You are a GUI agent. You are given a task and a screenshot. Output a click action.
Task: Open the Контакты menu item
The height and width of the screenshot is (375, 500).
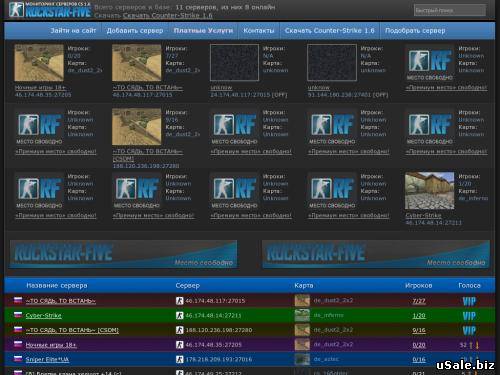pos(259,31)
